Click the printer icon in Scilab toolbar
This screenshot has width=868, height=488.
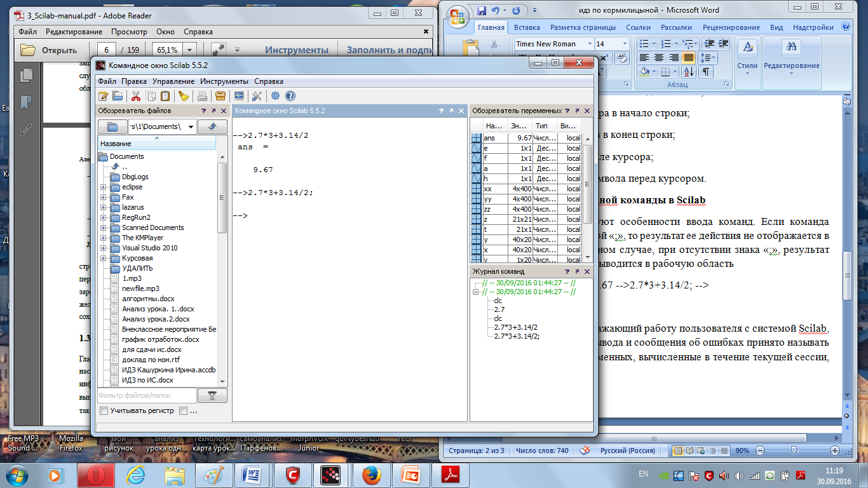tap(202, 97)
